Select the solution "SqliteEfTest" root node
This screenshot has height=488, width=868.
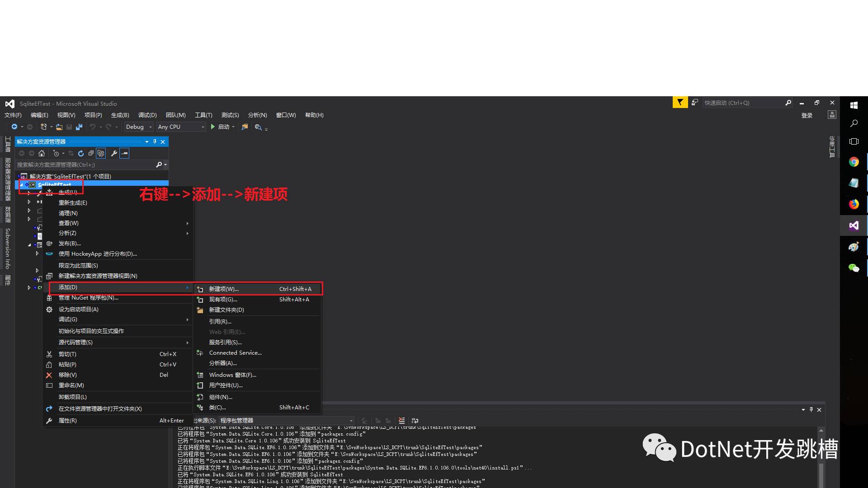[x=70, y=176]
